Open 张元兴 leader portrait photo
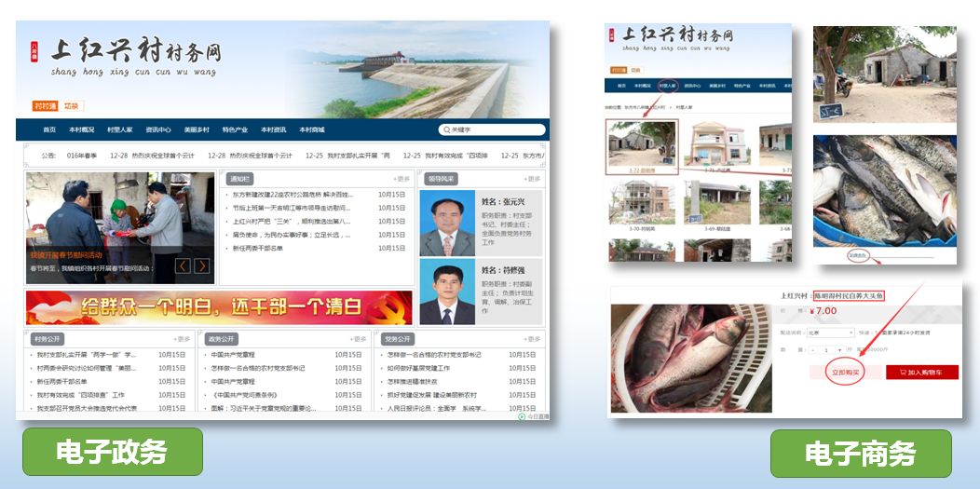Image resolution: width=980 pixels, height=489 pixels. point(446,223)
